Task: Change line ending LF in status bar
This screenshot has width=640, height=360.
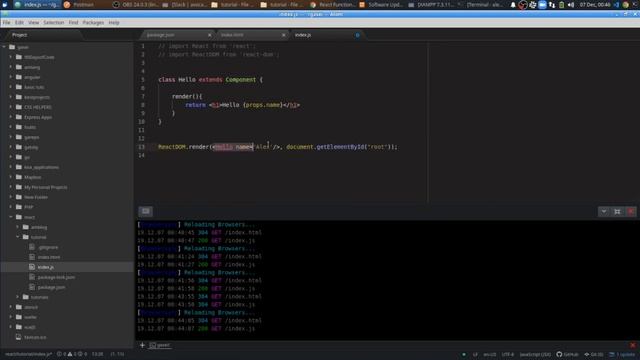Action: click(475, 354)
